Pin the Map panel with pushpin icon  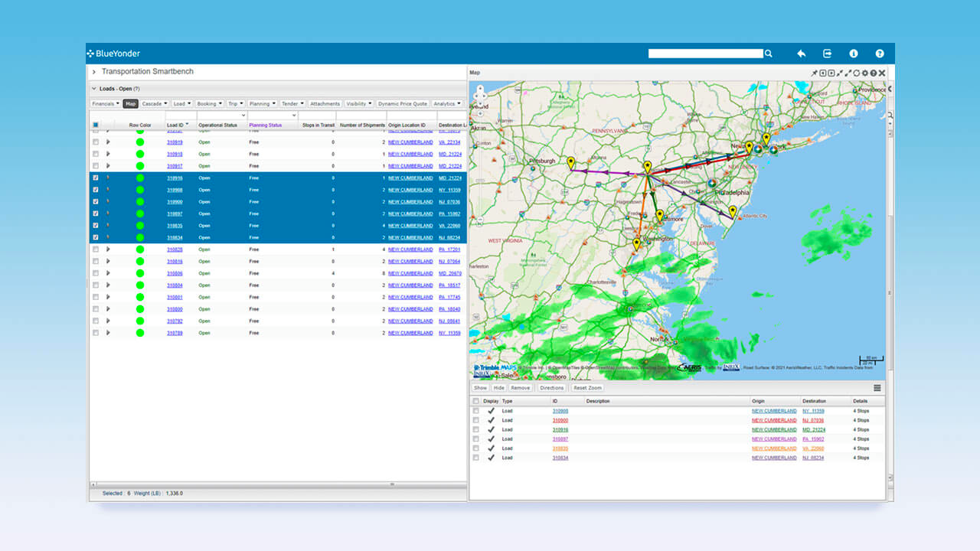pyautogui.click(x=815, y=73)
